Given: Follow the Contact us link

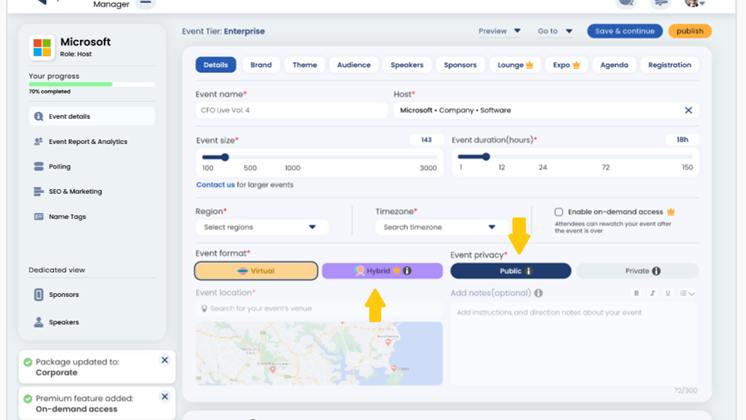Looking at the screenshot, I should click(216, 185).
